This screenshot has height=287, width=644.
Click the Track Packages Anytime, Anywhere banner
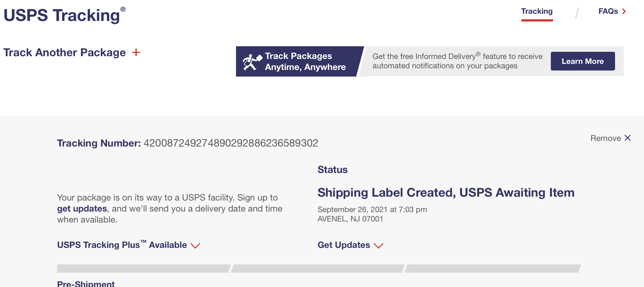pyautogui.click(x=299, y=61)
